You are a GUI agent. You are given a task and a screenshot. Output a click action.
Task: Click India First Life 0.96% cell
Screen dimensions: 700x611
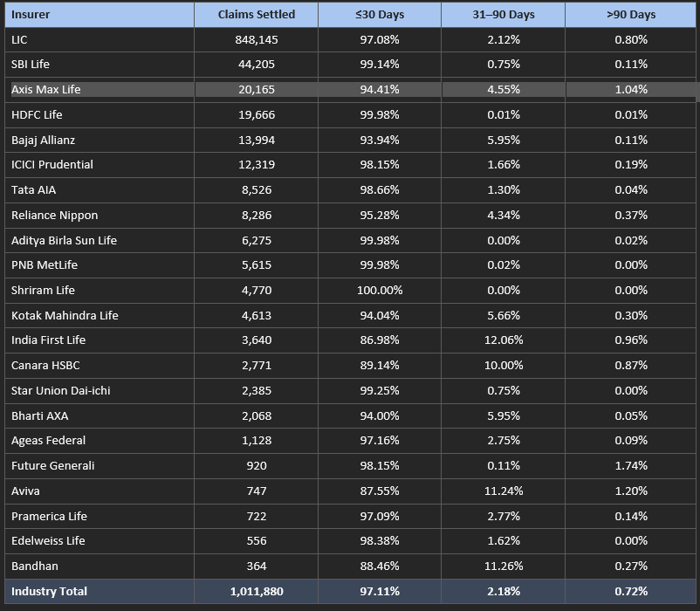(631, 340)
